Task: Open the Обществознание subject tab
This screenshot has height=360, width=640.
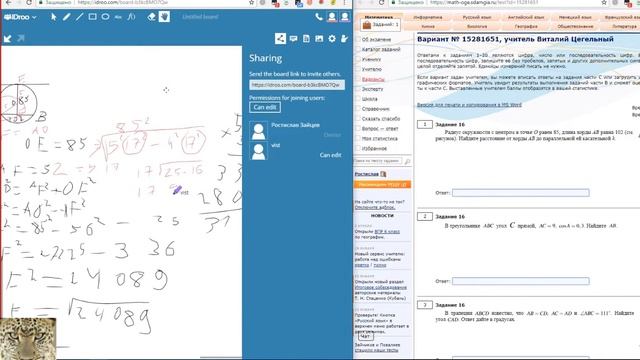Action: [575, 27]
